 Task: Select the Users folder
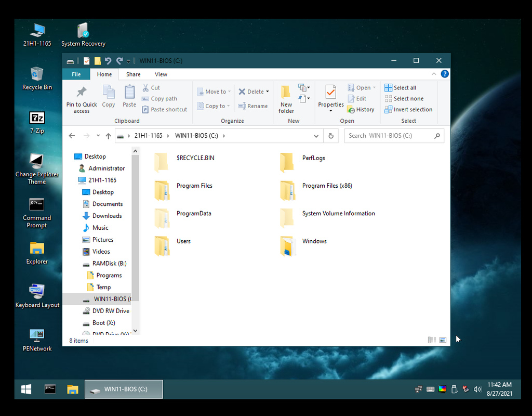[172, 246]
